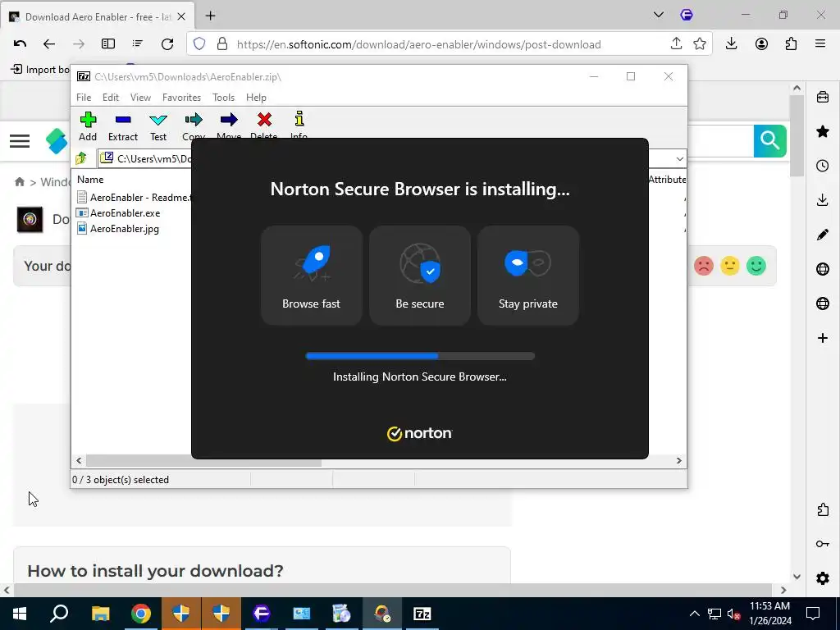
Task: Click the browser URL address field
Action: [x=419, y=44]
